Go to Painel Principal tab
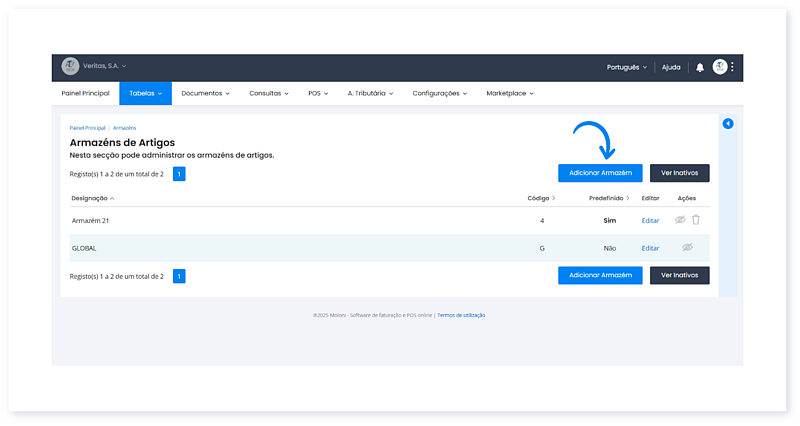The width and height of the screenshot is (800, 426). pyautogui.click(x=85, y=93)
